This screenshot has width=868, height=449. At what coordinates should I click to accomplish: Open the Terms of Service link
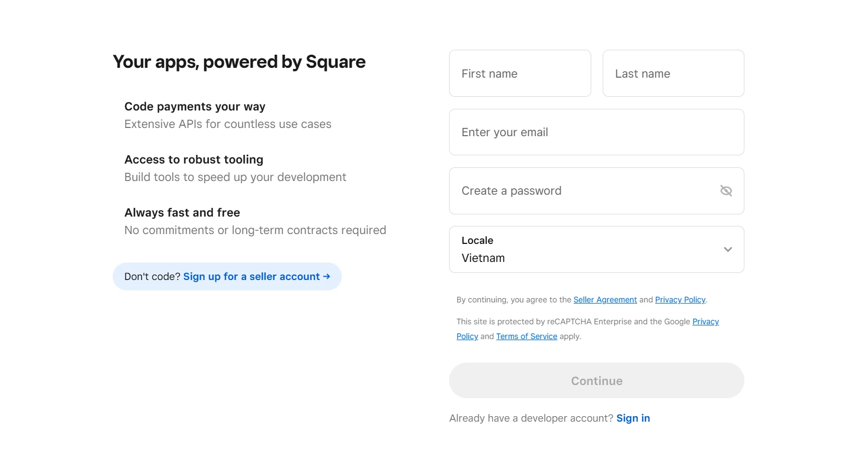526,336
